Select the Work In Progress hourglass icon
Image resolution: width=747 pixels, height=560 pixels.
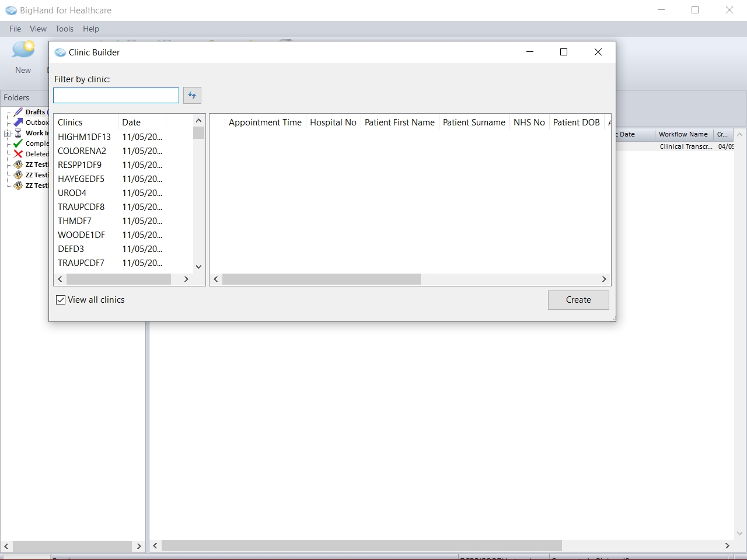tap(19, 133)
